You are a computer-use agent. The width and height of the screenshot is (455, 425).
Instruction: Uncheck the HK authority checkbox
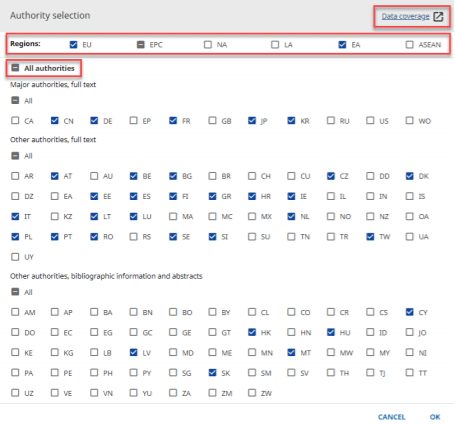(252, 332)
